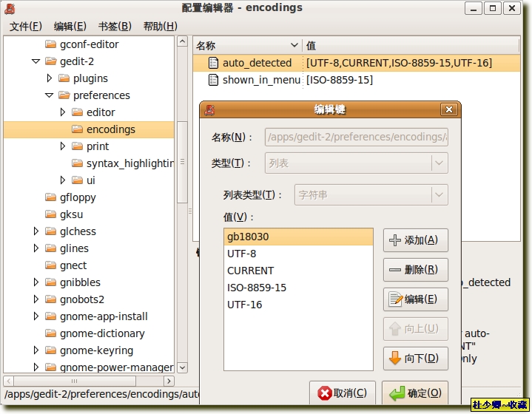Expand the glchess tree node
This screenshot has width=532, height=414.
click(36, 231)
